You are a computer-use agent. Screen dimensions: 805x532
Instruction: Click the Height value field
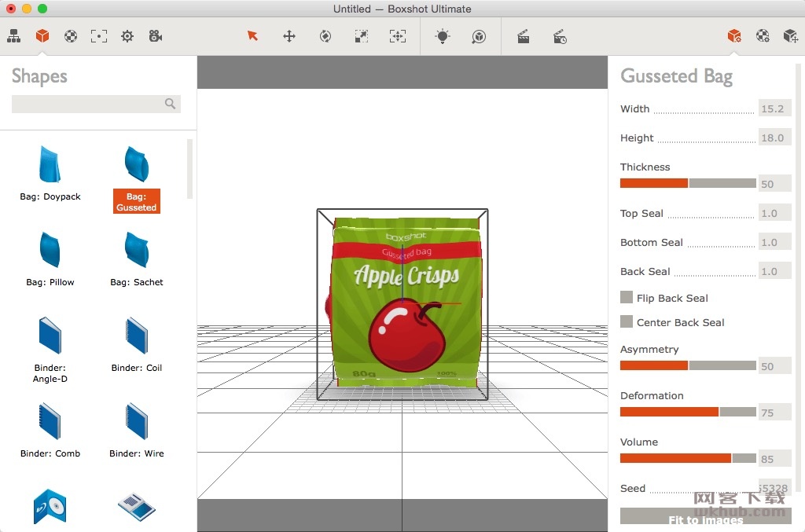tap(774, 138)
